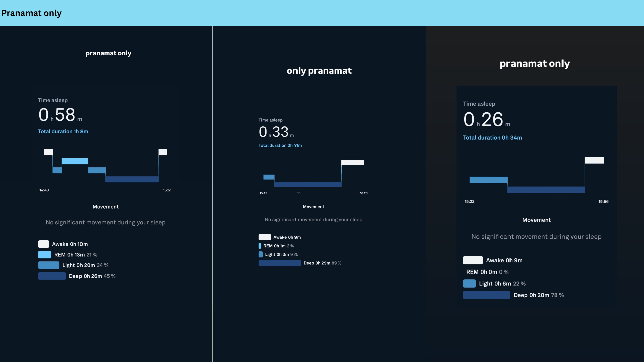
Task: Click the 'Total duration 1h 8m' link
Action: pos(63,131)
